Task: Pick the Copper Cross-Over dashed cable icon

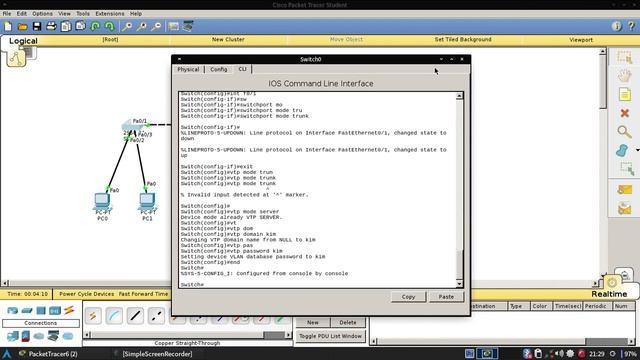Action: click(156, 316)
